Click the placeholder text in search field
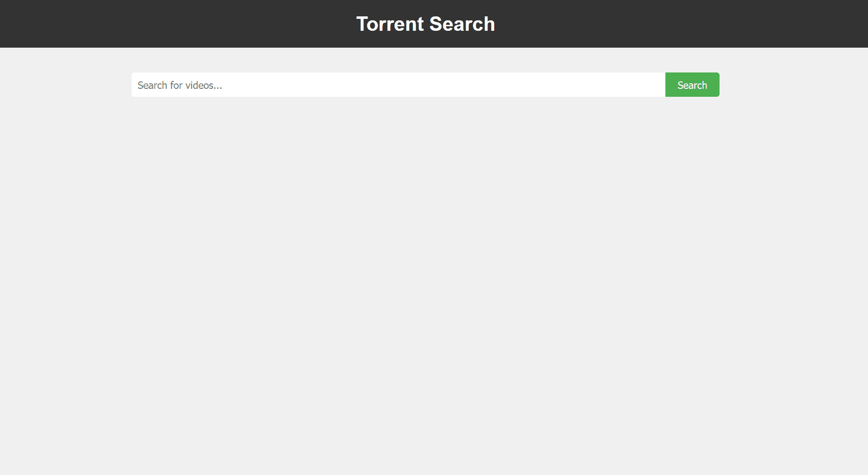Image resolution: width=868 pixels, height=475 pixels. click(x=179, y=85)
